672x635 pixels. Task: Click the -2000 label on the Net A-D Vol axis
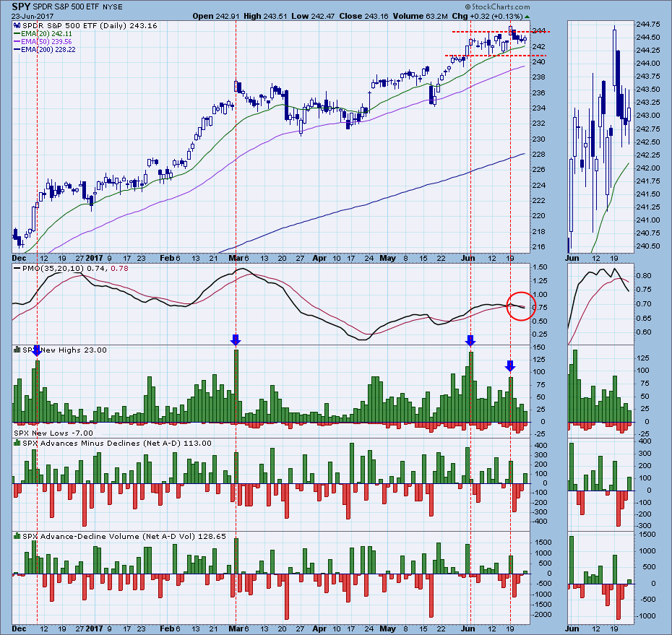click(542, 615)
